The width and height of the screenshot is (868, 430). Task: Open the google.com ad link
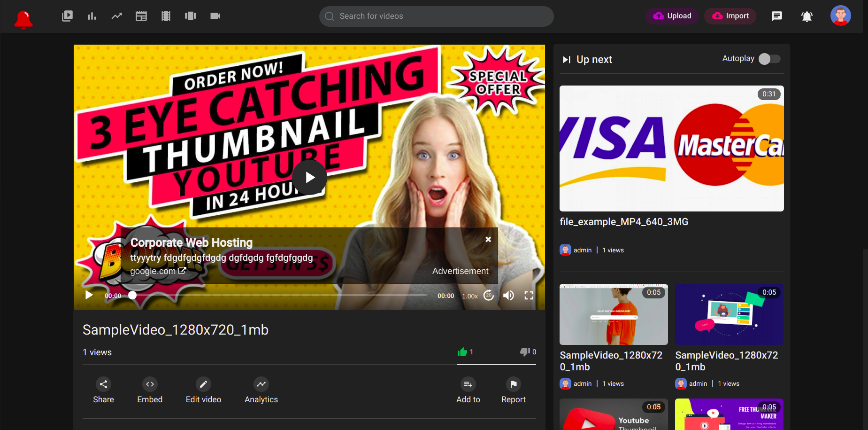pos(158,271)
